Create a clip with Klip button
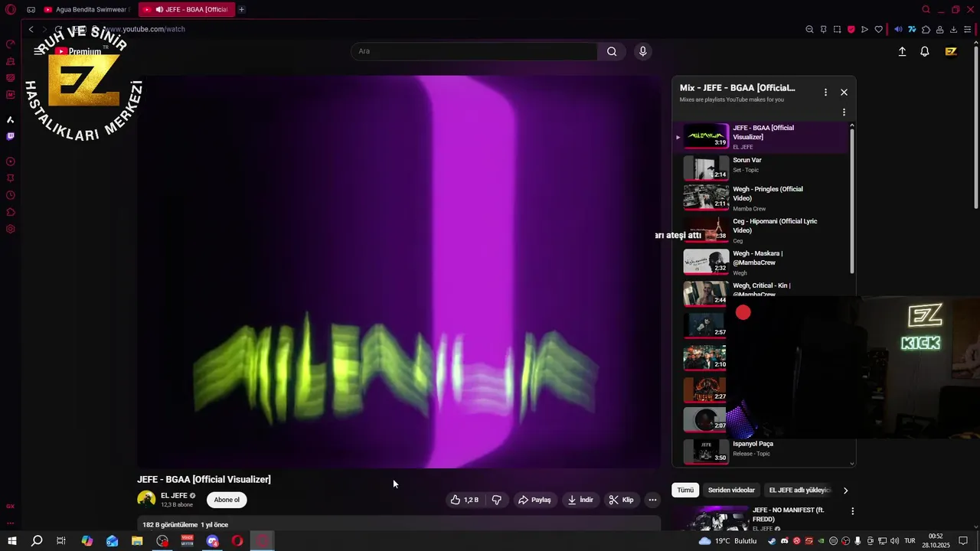The height and width of the screenshot is (551, 980). pyautogui.click(x=621, y=500)
